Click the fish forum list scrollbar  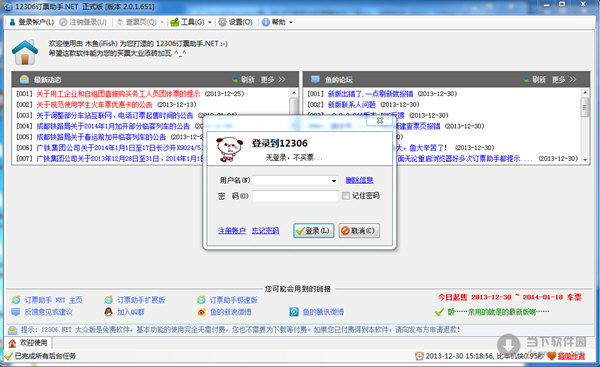point(585,126)
